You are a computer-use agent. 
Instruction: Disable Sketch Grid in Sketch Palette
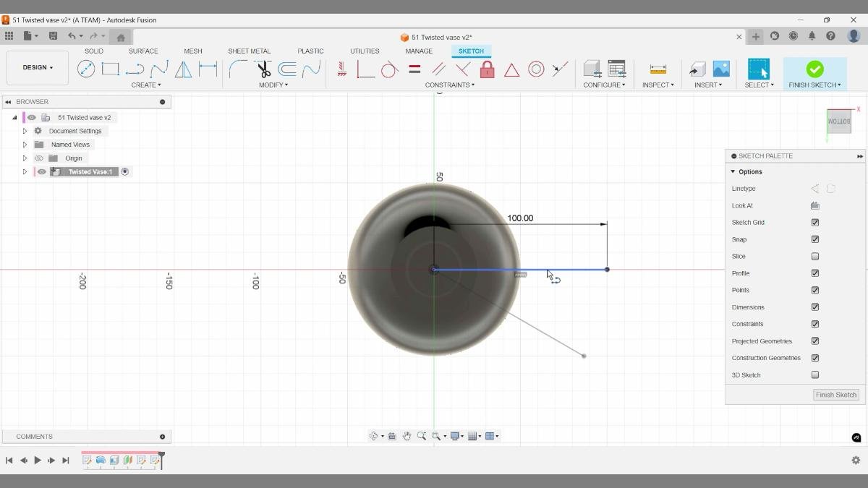(815, 222)
